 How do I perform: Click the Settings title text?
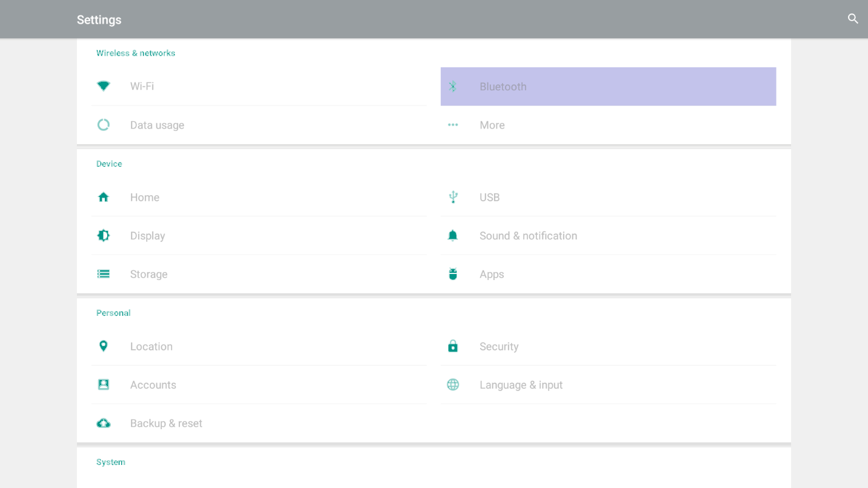99,20
